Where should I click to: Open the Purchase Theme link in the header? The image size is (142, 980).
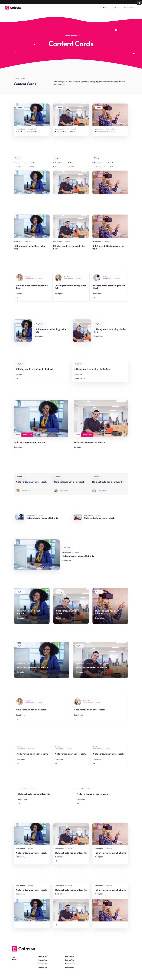tap(130, 8)
